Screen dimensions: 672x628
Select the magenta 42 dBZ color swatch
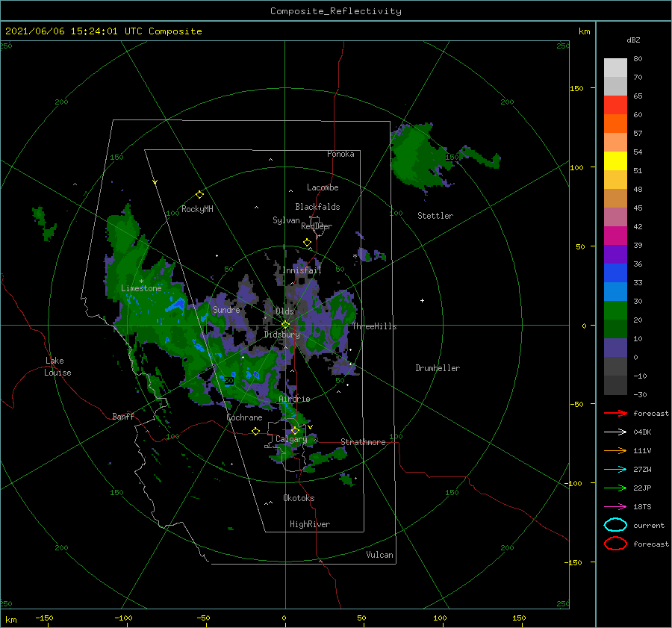coord(615,235)
